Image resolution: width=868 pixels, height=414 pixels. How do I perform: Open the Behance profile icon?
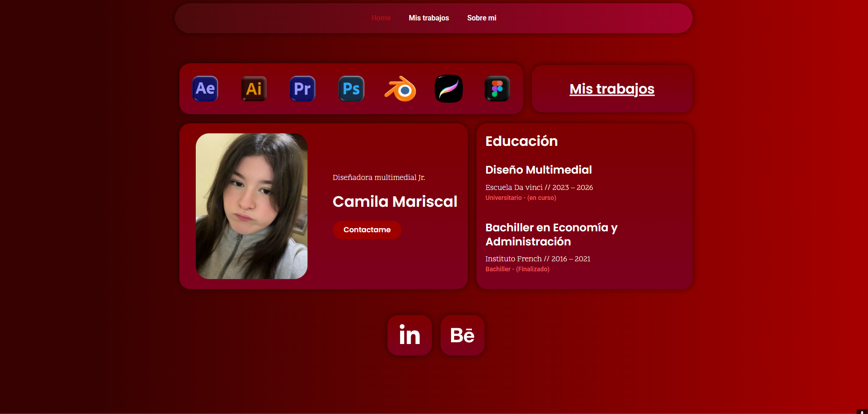pos(462,335)
